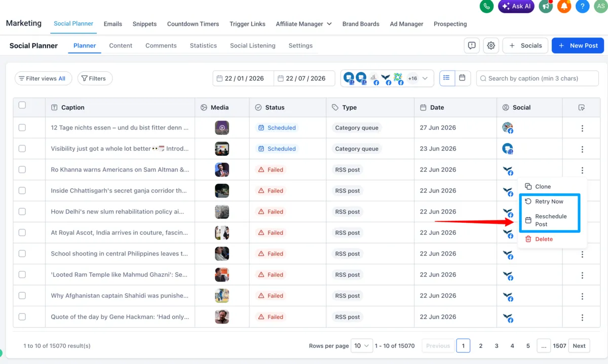608x364 pixels.
Task: Check the 'Visibility just got' row checkbox
Action: (22, 149)
